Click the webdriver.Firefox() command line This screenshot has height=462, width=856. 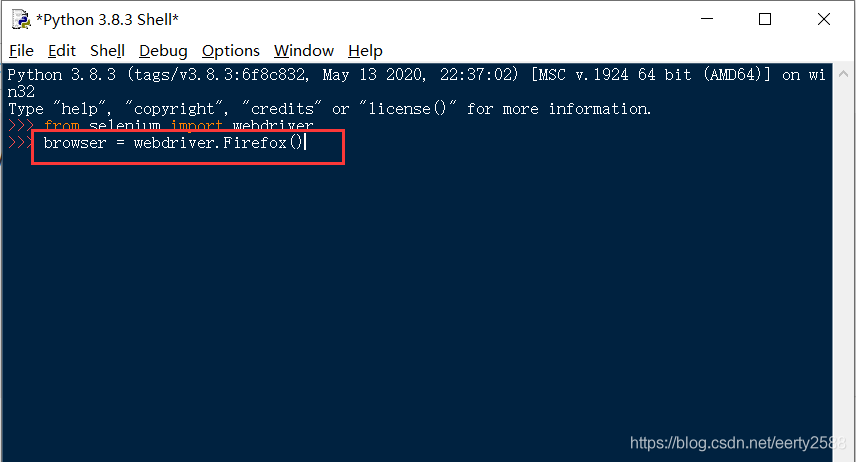point(172,143)
